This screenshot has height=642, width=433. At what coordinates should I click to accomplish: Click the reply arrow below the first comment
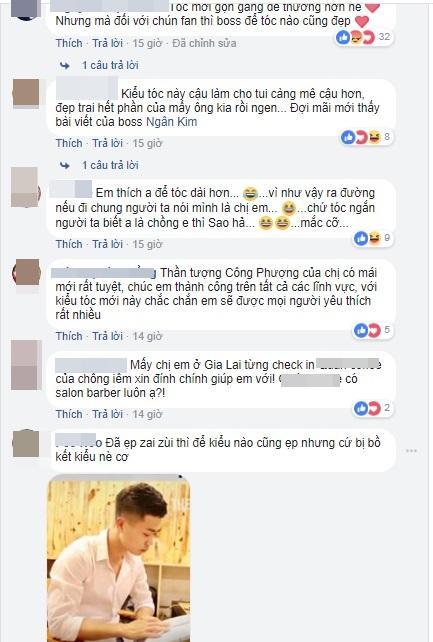[65, 65]
